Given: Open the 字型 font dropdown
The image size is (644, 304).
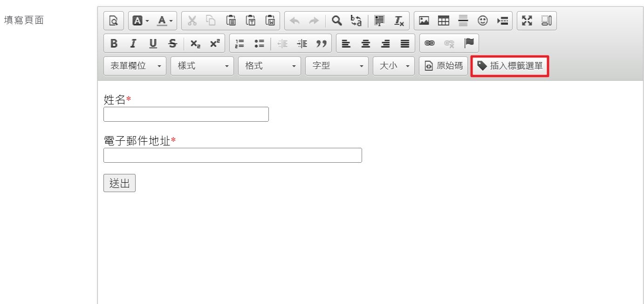Looking at the screenshot, I should click(x=337, y=66).
